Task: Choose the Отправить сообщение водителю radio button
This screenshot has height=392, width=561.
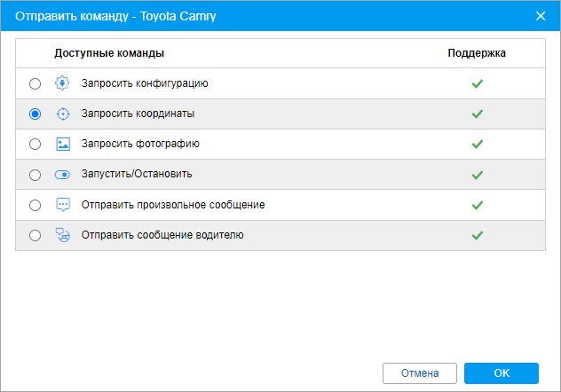Action: 36,235
